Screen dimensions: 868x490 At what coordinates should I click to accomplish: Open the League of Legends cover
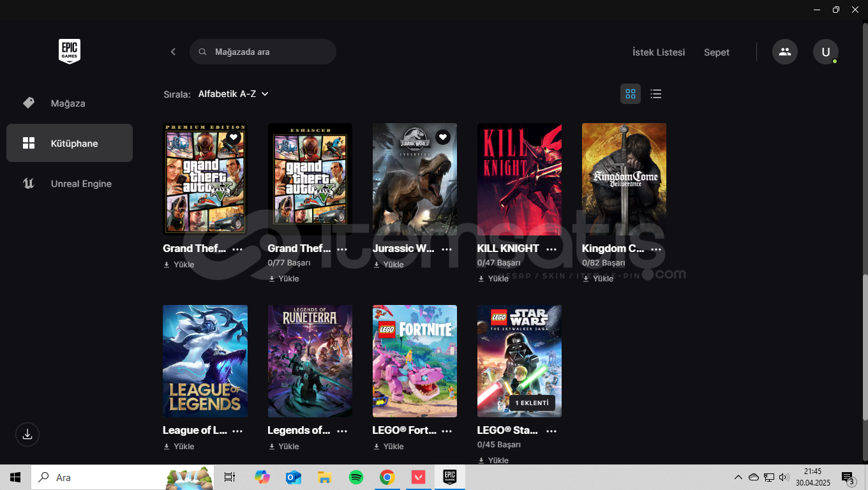pyautogui.click(x=205, y=361)
